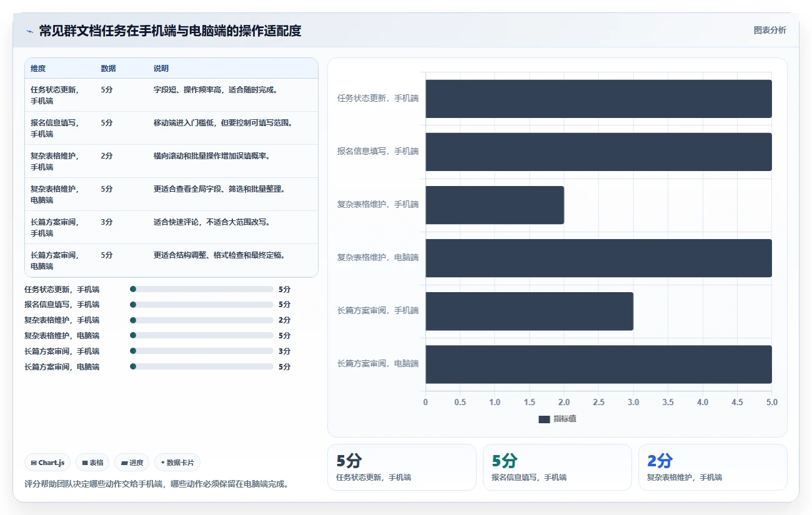Open the 5分 任务状态更新 data card

click(x=402, y=467)
